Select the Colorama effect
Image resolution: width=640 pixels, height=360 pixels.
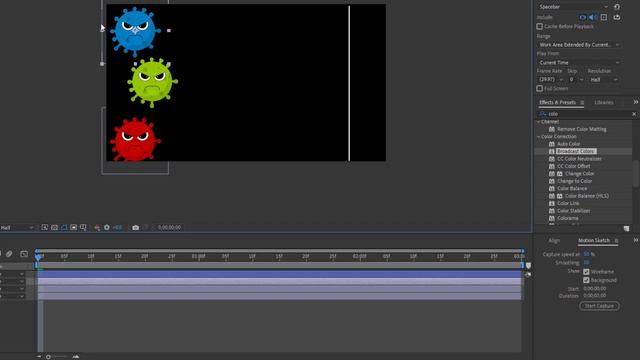(567, 218)
